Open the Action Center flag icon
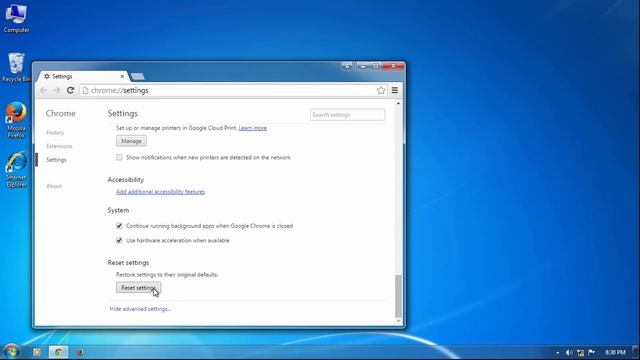 coord(592,352)
